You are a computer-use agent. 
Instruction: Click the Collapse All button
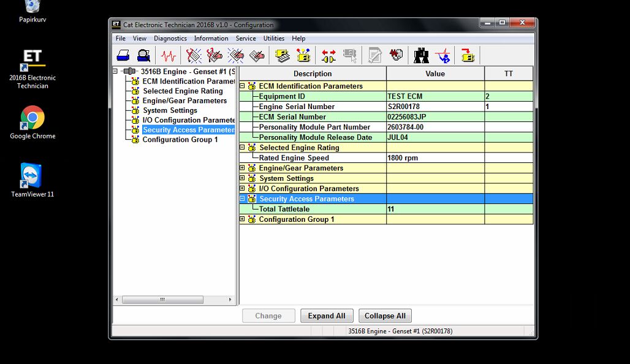385,316
